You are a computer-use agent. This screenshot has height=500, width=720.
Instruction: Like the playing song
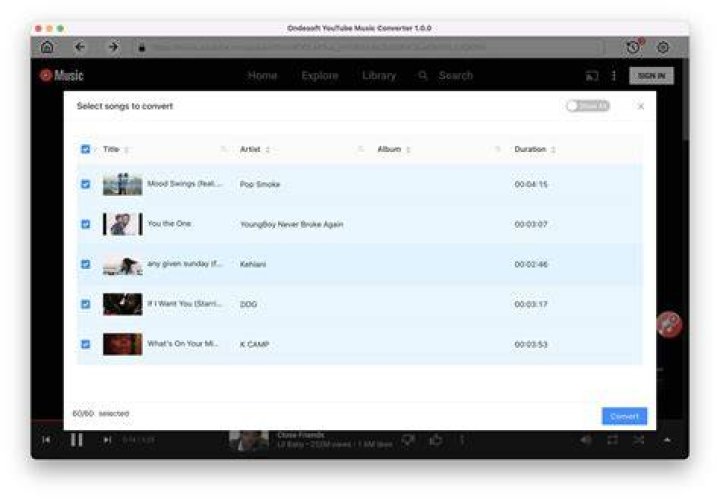[436, 440]
